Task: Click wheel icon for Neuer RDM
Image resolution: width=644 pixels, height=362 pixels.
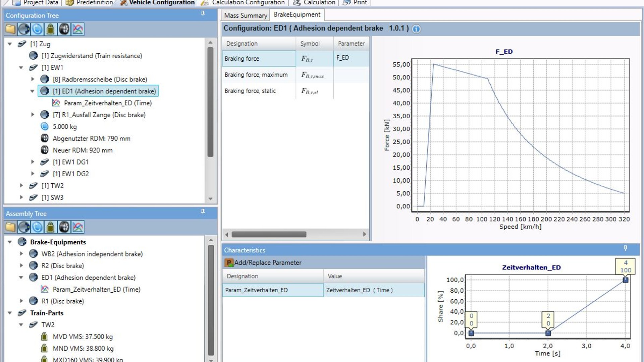Action: point(45,150)
